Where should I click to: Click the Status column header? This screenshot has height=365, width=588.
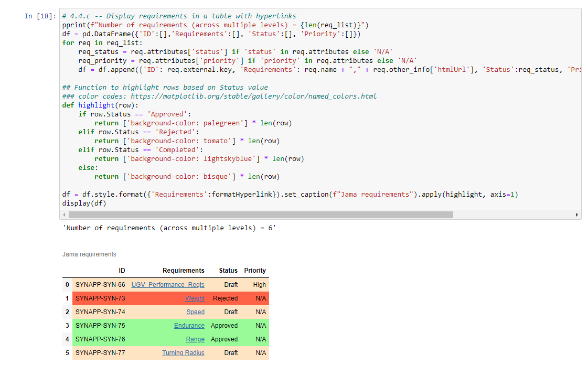[x=228, y=271]
